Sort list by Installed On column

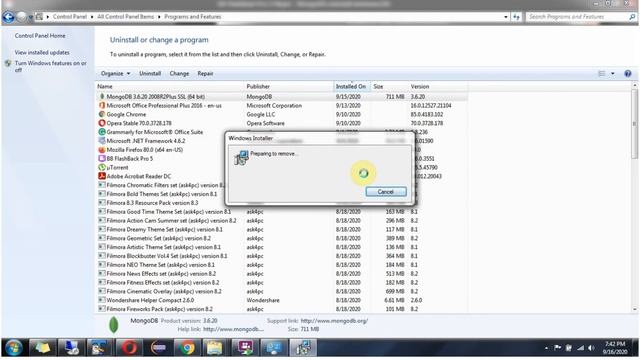(x=351, y=87)
